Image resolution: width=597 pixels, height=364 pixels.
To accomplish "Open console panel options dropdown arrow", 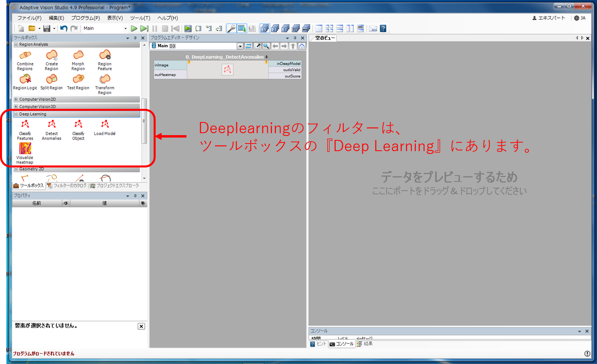I will [x=579, y=331].
